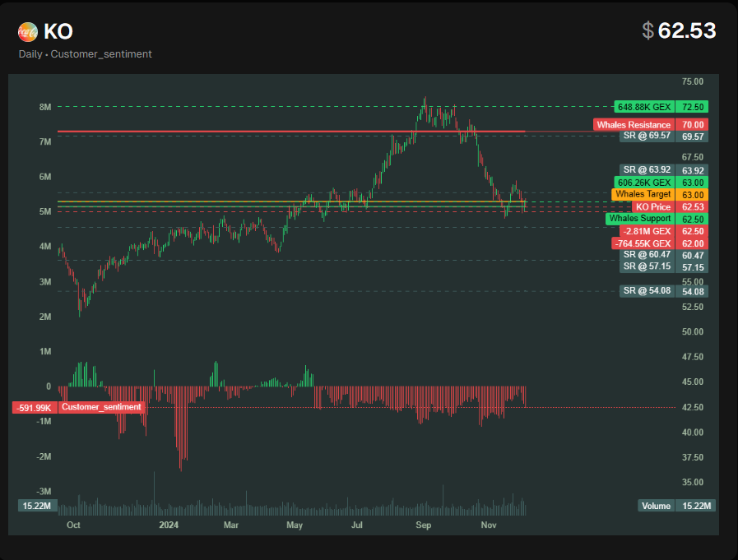Click the 8M label on the left axis
This screenshot has width=738, height=560.
coord(45,107)
